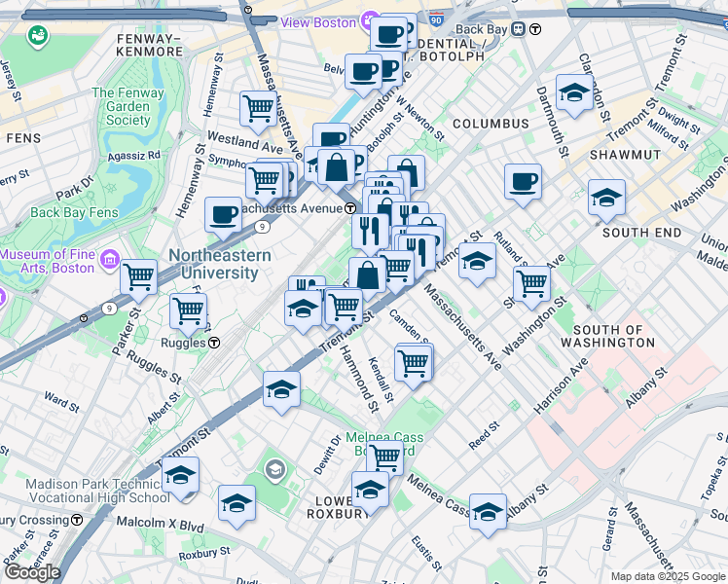Select the Roxbury St street label
This screenshot has height=584, width=728.
(204, 554)
